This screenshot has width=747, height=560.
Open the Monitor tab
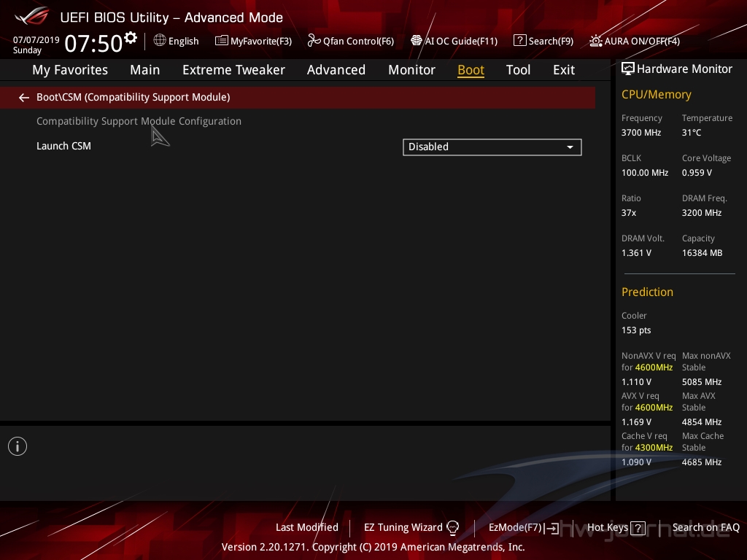point(411,70)
